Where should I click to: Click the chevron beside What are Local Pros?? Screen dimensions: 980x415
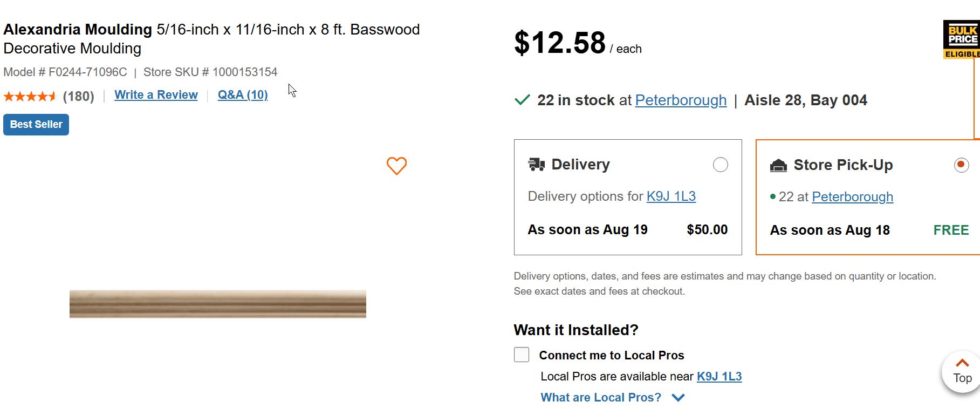click(679, 398)
